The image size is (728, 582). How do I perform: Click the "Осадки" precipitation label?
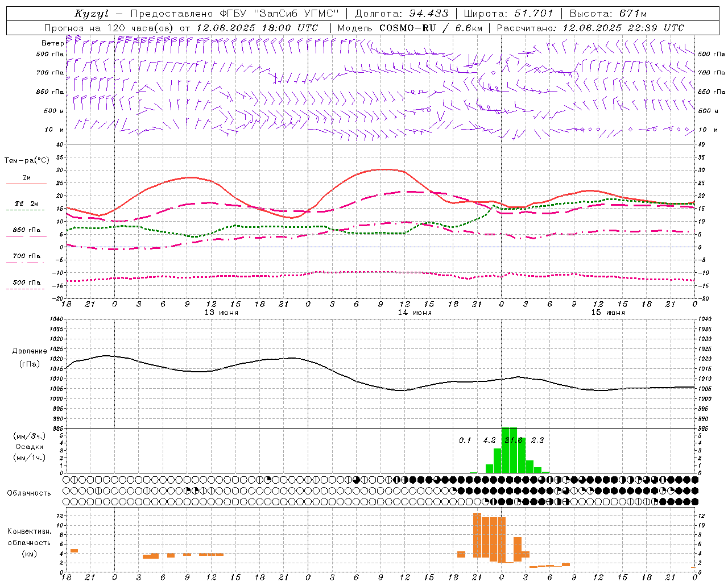coord(30,447)
